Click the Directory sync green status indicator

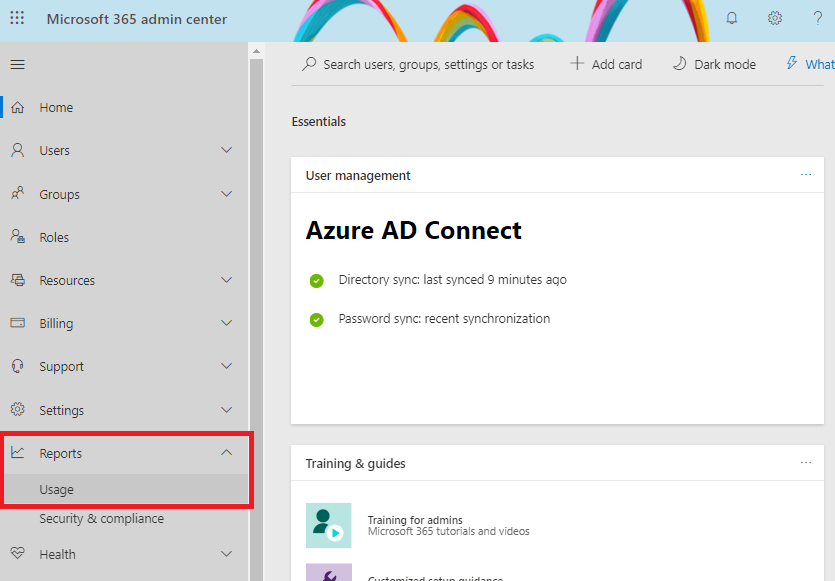click(317, 280)
